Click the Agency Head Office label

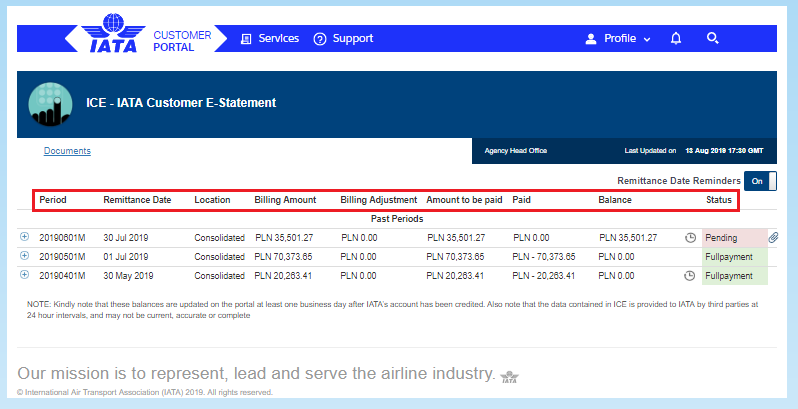(516, 151)
